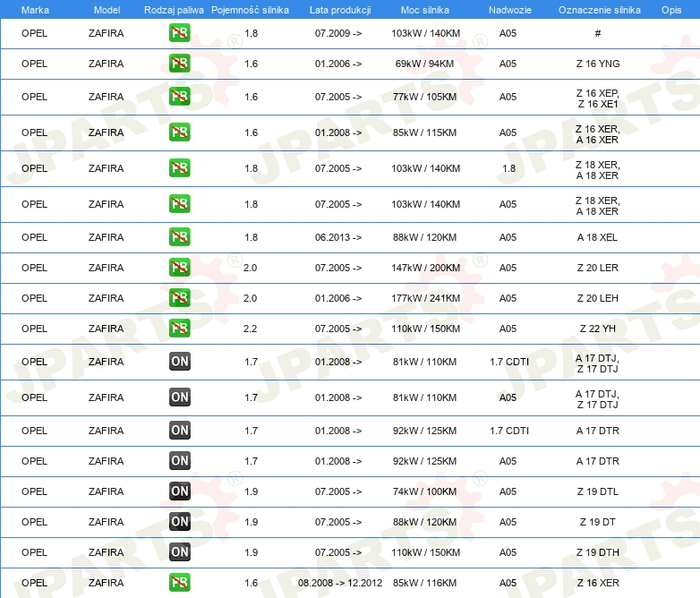The width and height of the screenshot is (700, 598).
Task: Click diesel ON icon in 92kW 1.7 CDTI row
Action: [179, 430]
